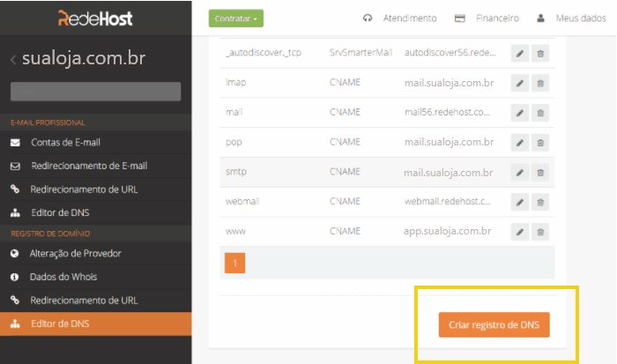Delete the imap CNAME record
Image resolution: width=617 pixels, height=364 pixels.
coord(540,83)
